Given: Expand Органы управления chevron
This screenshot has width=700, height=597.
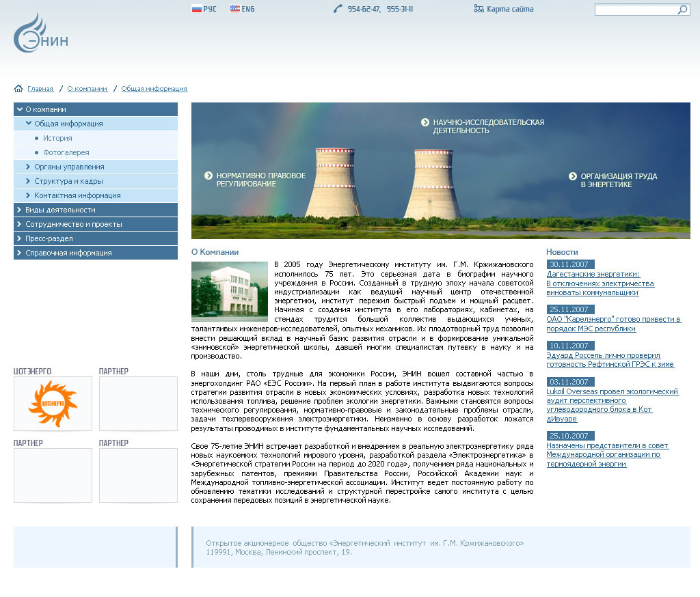Looking at the screenshot, I should (28, 167).
